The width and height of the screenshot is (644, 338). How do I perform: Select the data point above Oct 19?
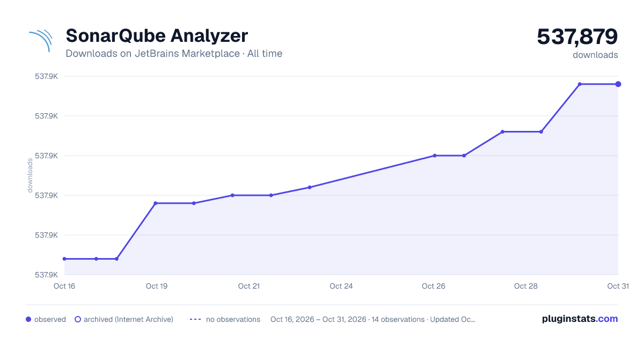(x=156, y=203)
